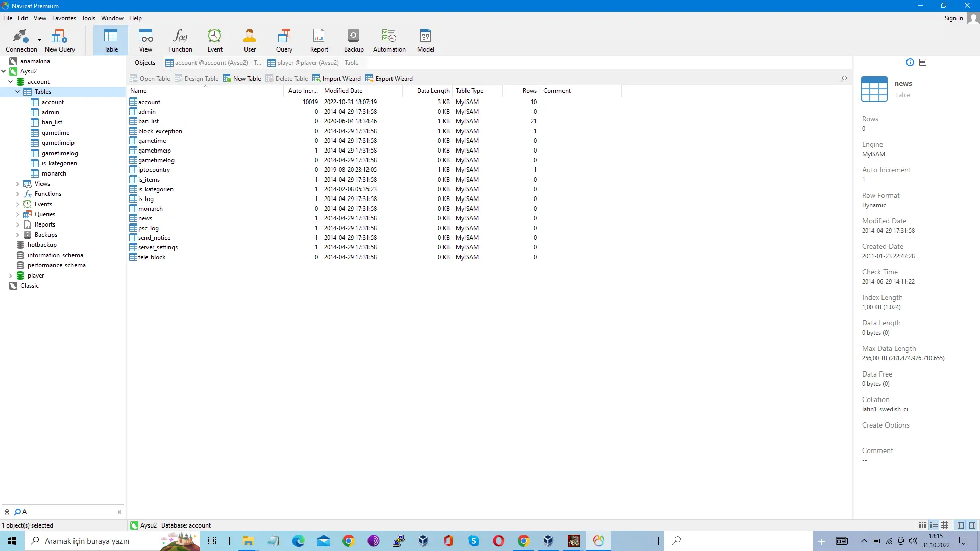Click the Function toolbar icon
The image size is (980, 551).
pyautogui.click(x=180, y=40)
